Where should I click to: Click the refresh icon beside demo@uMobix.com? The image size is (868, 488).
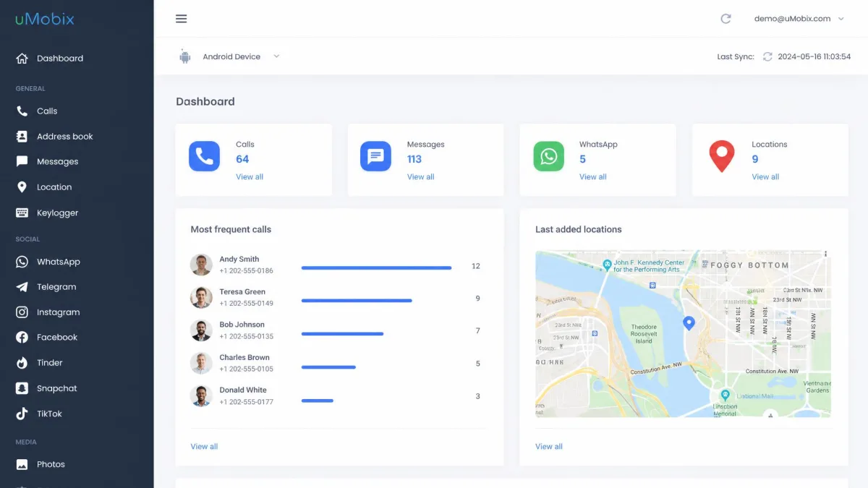pos(726,19)
